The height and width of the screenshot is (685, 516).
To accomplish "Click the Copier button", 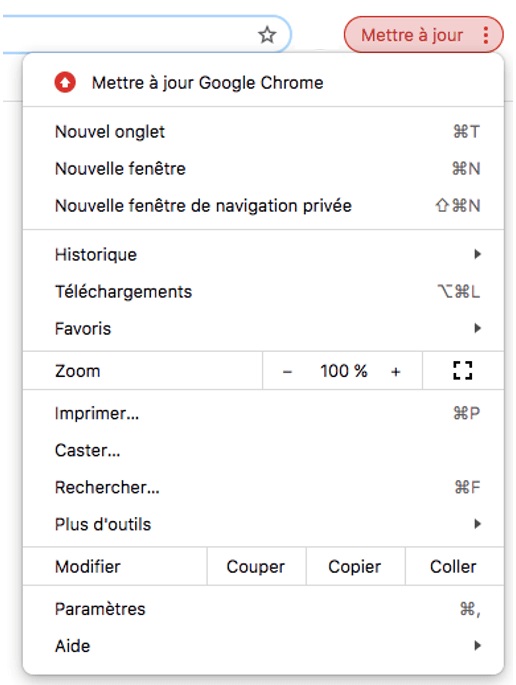I will click(355, 567).
